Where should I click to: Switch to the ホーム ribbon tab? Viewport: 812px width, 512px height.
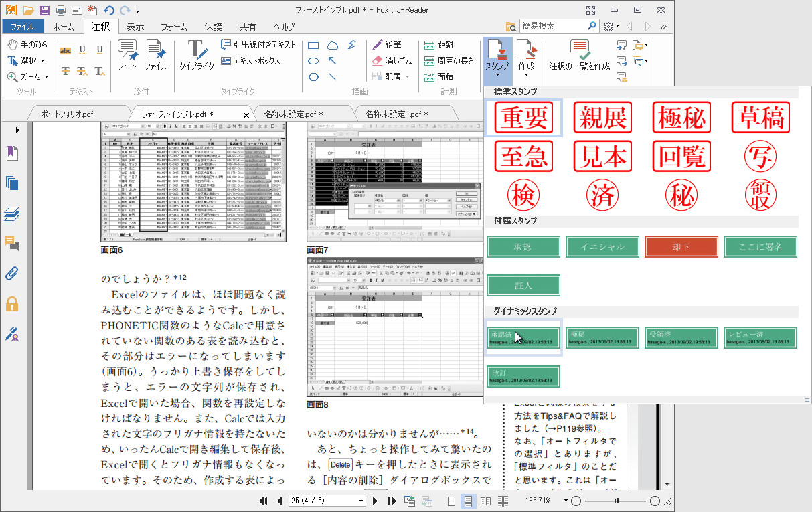(64, 27)
